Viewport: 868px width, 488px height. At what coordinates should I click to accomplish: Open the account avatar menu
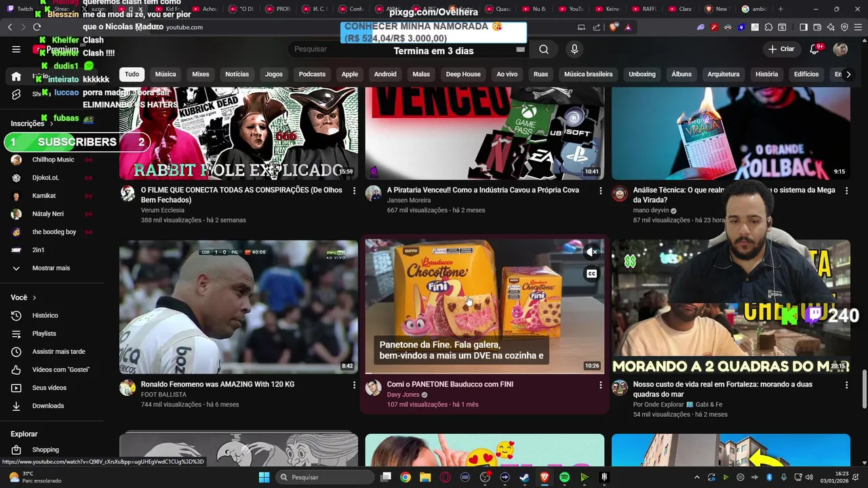coord(840,49)
